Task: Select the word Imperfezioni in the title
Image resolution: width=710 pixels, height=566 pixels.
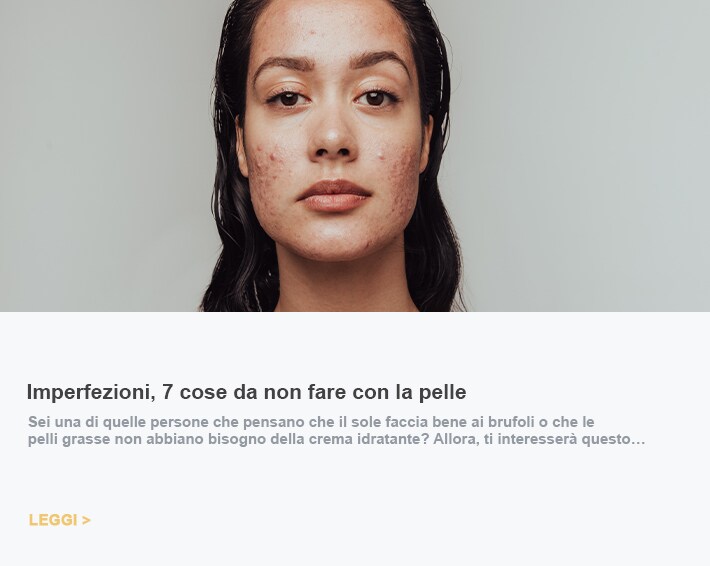Action: point(91,392)
